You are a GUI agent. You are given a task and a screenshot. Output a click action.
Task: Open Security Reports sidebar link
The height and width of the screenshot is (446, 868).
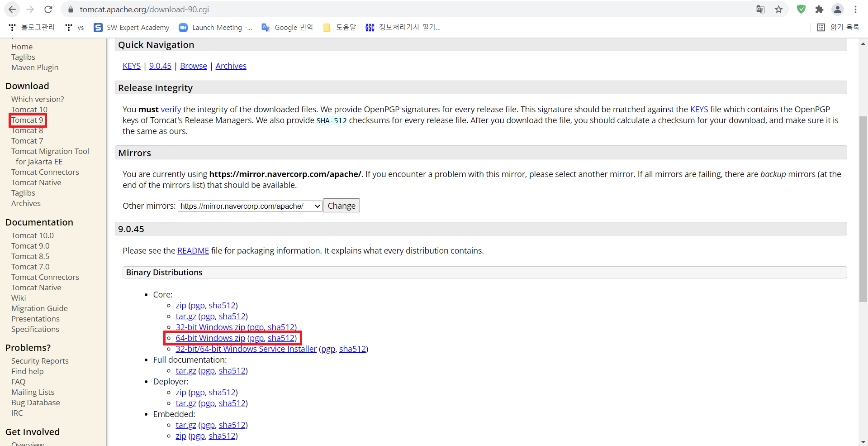(40, 361)
